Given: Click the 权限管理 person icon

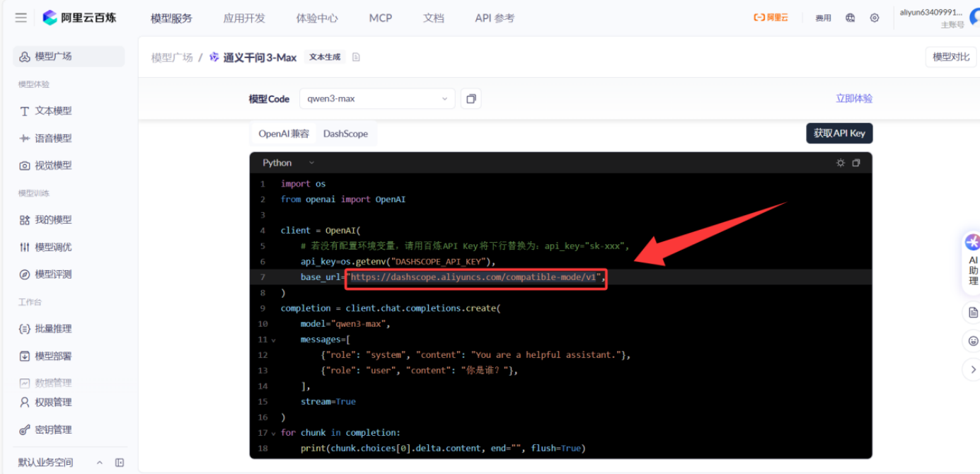Looking at the screenshot, I should (25, 403).
